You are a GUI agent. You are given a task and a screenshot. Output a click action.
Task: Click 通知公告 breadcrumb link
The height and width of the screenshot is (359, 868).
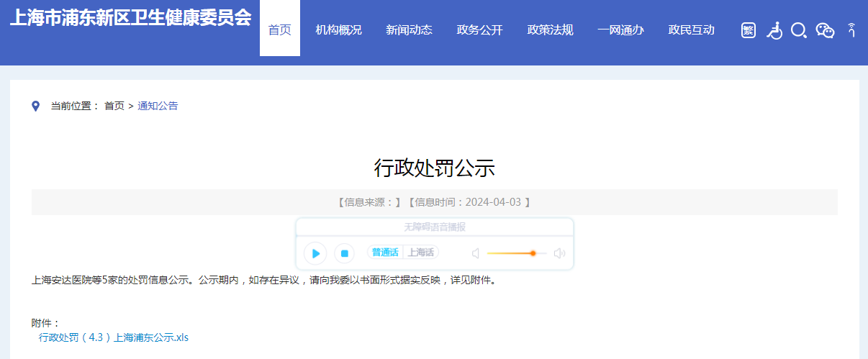pyautogui.click(x=158, y=106)
